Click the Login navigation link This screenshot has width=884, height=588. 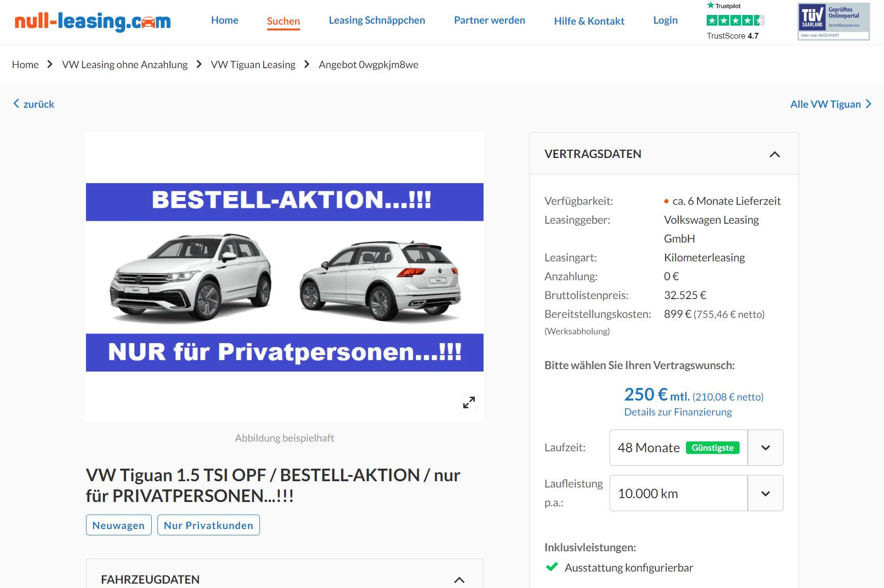coord(665,20)
